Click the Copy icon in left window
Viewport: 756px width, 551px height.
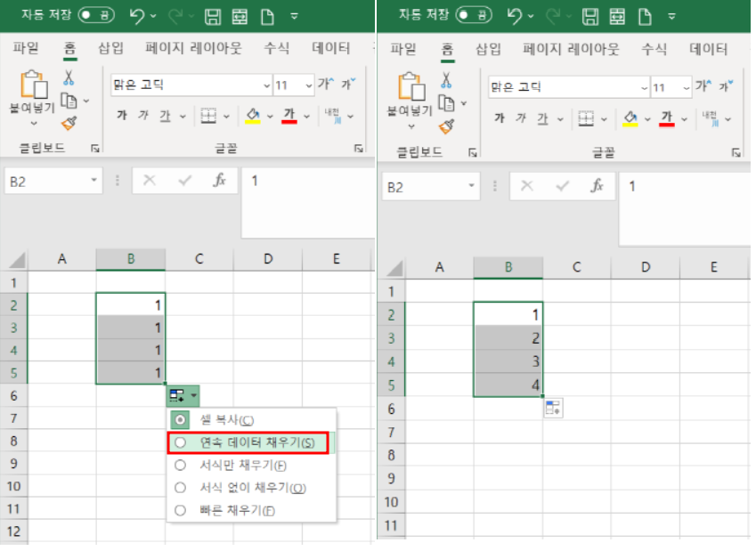pos(69,101)
